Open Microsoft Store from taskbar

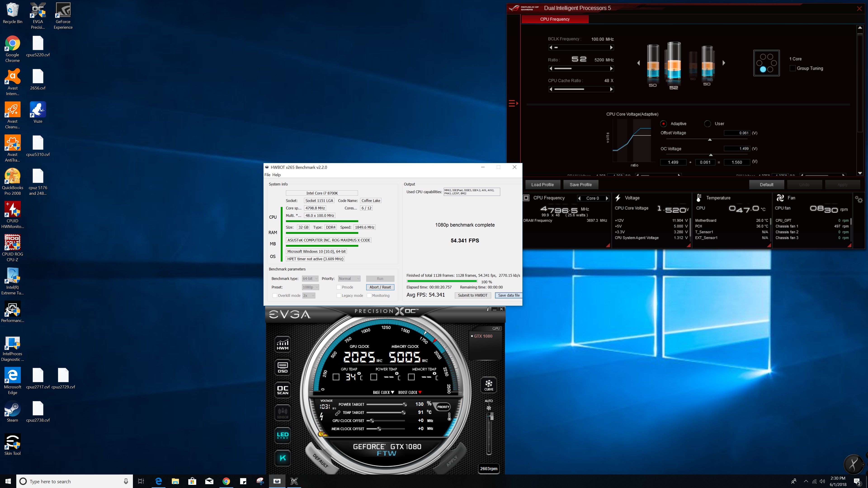[x=192, y=481]
